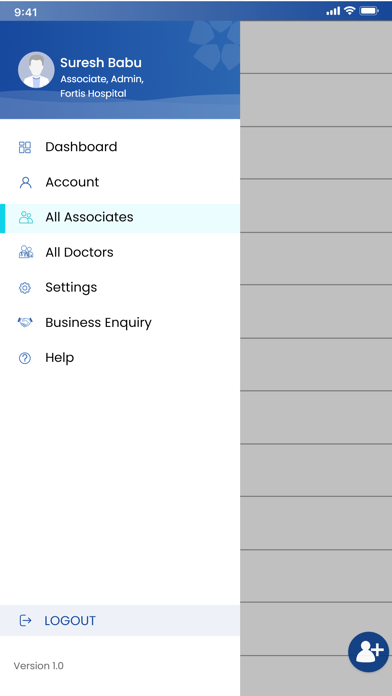Tap the Suresh Babu name

click(x=101, y=63)
